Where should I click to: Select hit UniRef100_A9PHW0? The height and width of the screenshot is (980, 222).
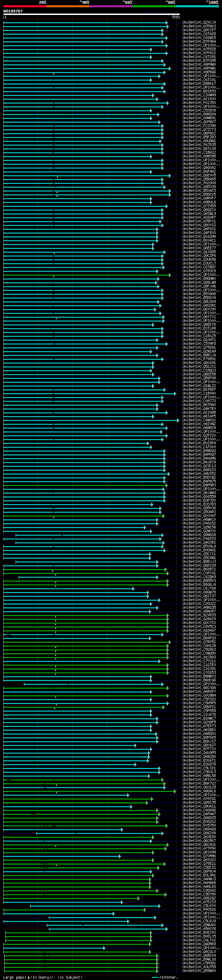click(199, 64)
